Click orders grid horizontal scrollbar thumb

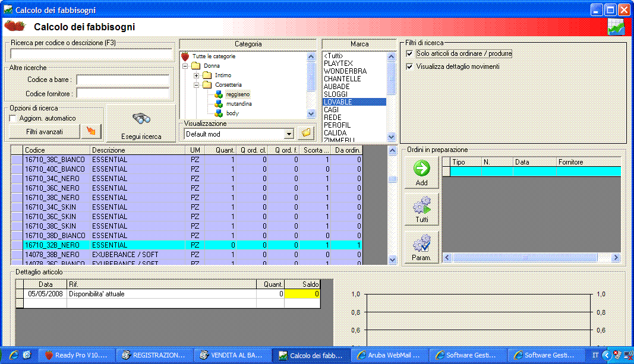click(525, 257)
